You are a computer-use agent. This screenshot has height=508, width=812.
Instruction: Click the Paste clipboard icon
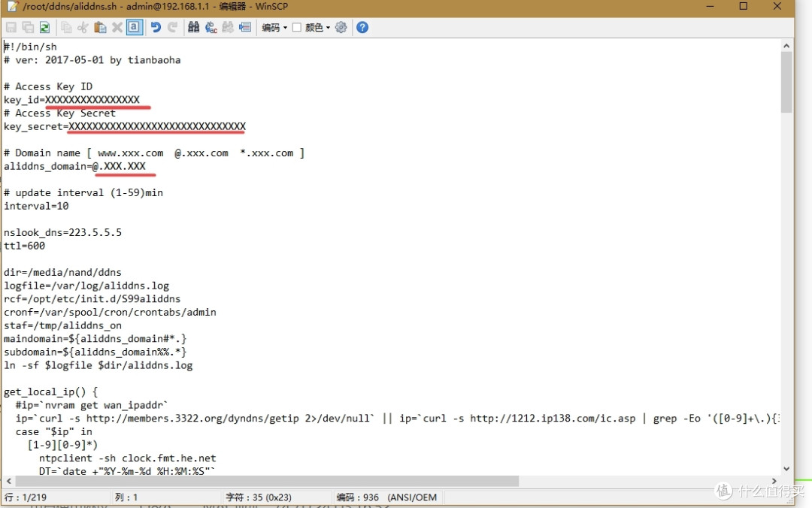tap(100, 27)
